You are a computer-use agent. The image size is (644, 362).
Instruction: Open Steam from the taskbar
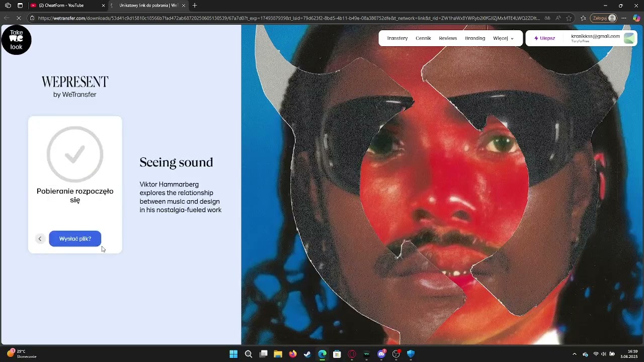pyautogui.click(x=307, y=354)
